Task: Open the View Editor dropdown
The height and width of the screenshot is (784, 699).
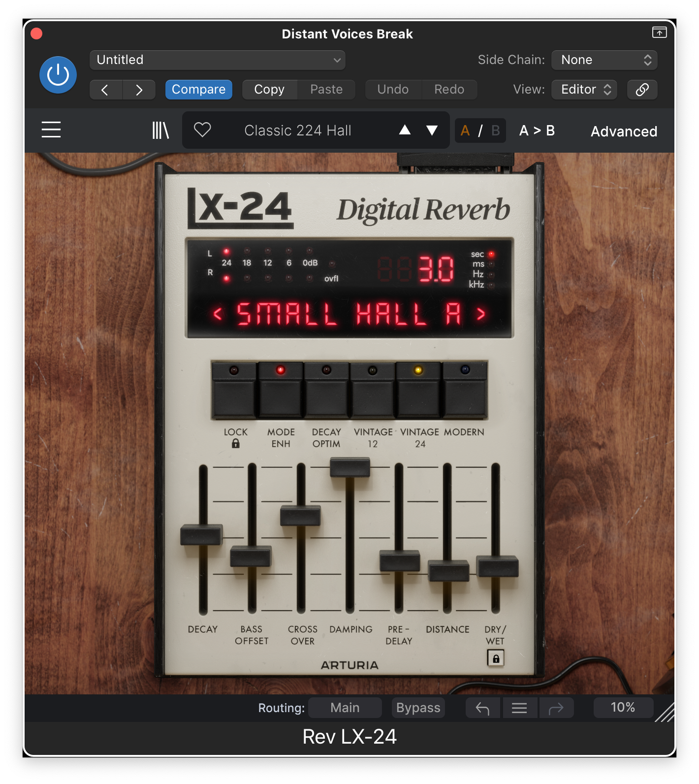Action: pyautogui.click(x=584, y=90)
